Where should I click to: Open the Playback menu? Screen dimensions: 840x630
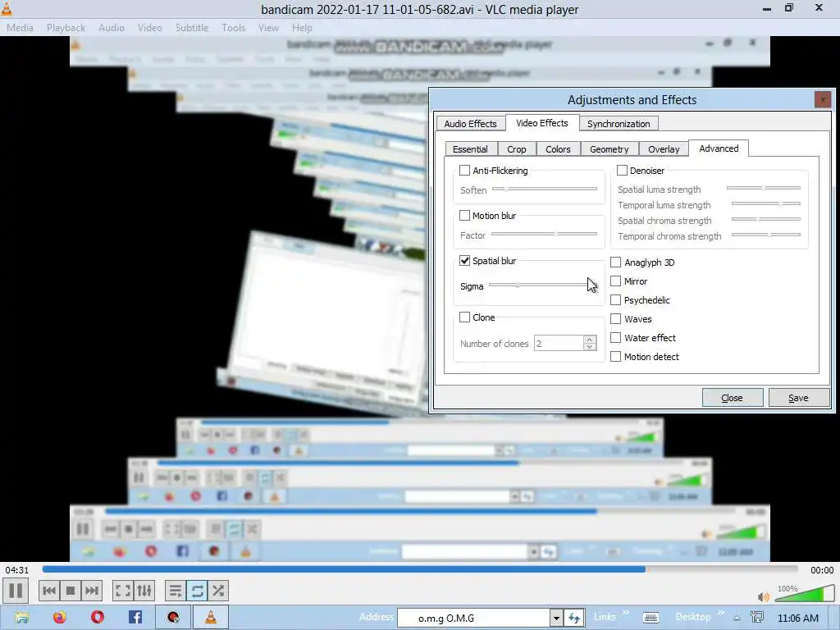pos(66,28)
